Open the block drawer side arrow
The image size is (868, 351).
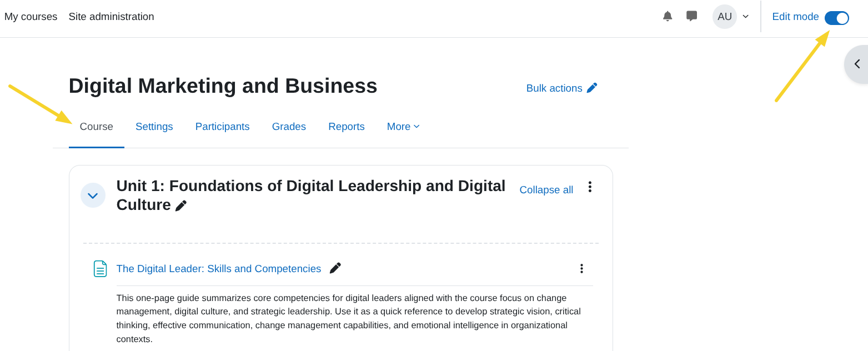857,64
